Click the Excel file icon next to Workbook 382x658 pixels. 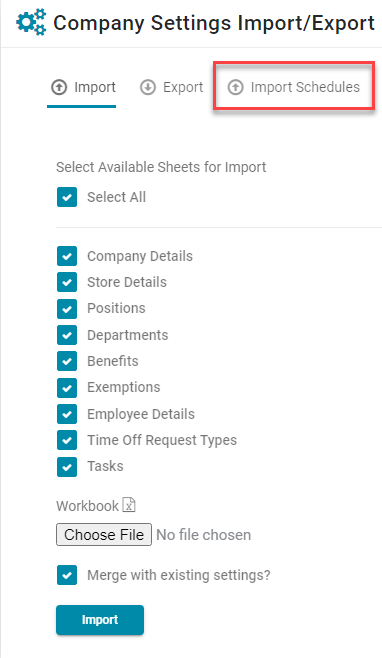[x=129, y=505]
